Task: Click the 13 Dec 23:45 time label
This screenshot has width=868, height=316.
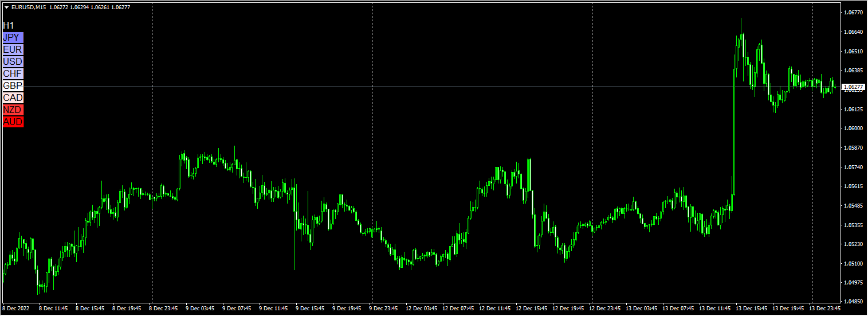Action: [x=824, y=309]
